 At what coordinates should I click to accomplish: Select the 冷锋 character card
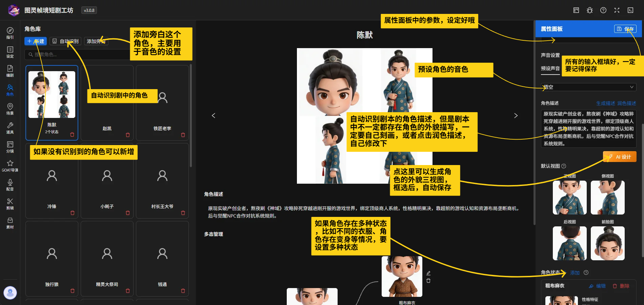tap(52, 181)
